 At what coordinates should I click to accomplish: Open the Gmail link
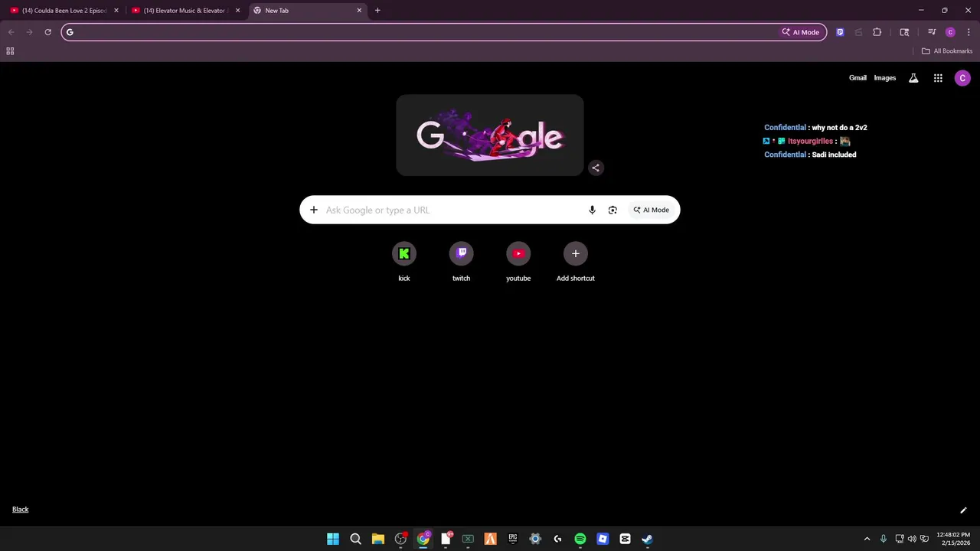click(x=857, y=78)
